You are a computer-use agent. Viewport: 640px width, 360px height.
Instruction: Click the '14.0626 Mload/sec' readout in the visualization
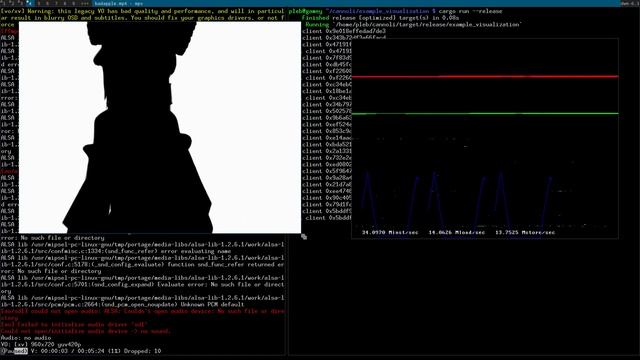click(x=457, y=233)
